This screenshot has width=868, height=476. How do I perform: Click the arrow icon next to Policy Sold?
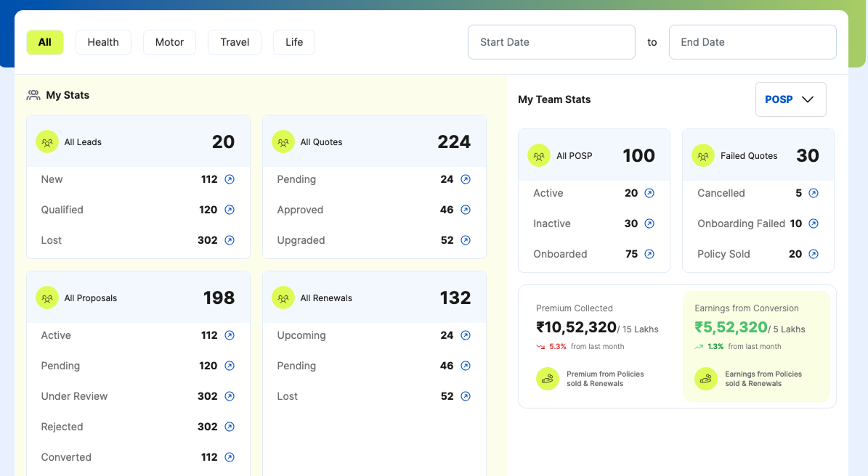coord(814,254)
